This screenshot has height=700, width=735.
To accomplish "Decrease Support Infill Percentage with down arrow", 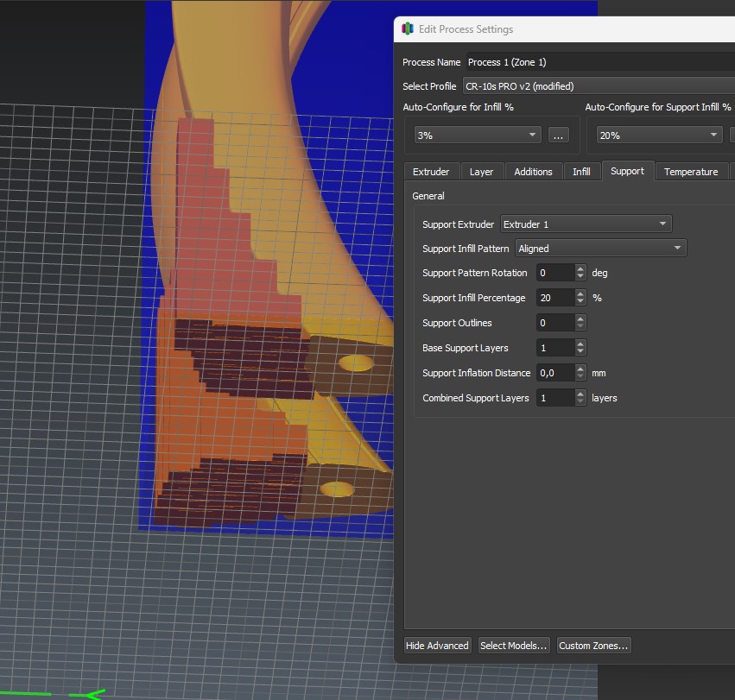I will tap(580, 302).
